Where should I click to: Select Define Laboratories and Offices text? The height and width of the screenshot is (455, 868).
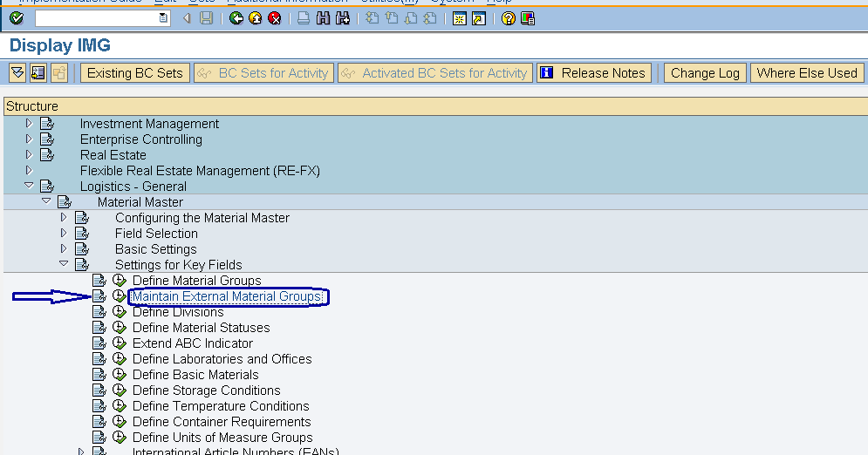point(222,359)
